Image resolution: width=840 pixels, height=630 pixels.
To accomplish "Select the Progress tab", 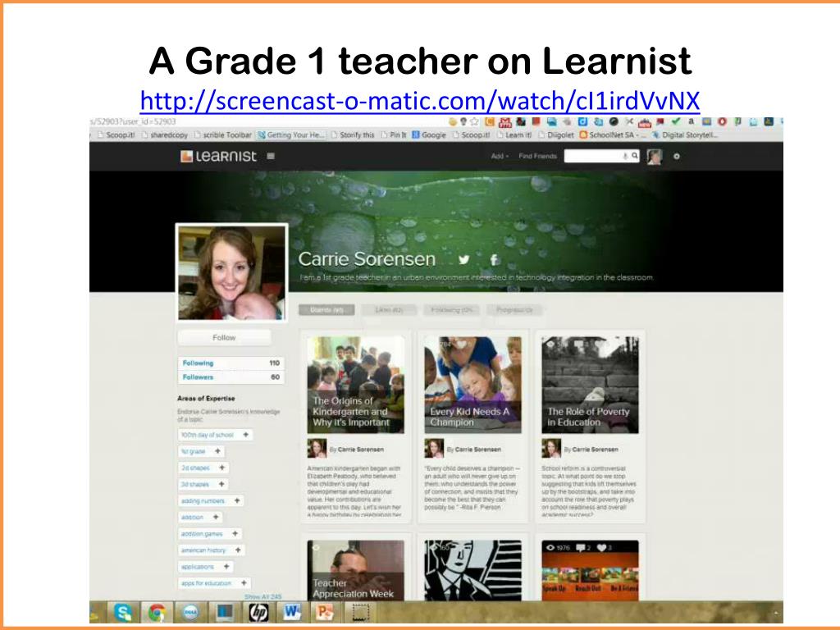I will point(514,309).
